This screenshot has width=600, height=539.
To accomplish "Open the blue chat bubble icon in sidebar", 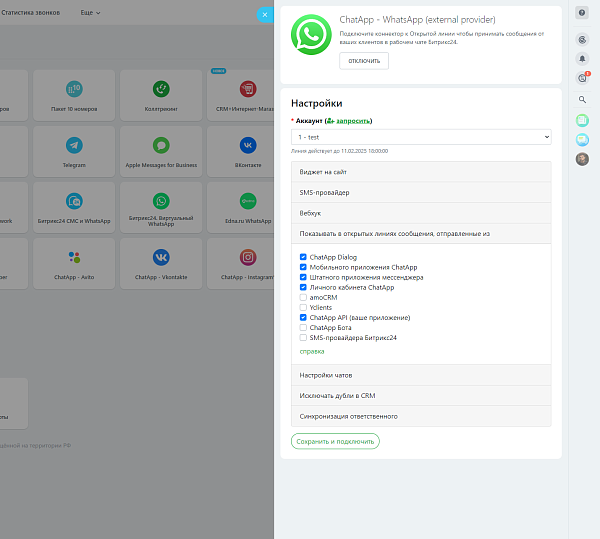I will tap(582, 140).
